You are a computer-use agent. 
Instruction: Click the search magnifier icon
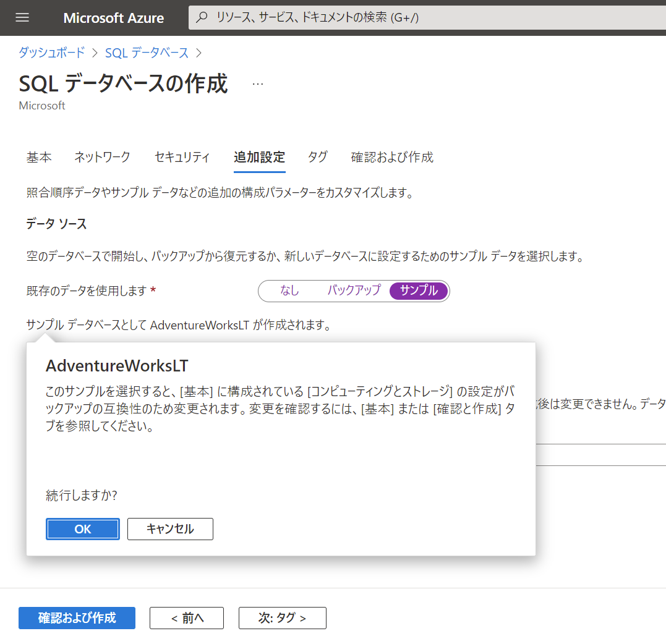(x=202, y=17)
